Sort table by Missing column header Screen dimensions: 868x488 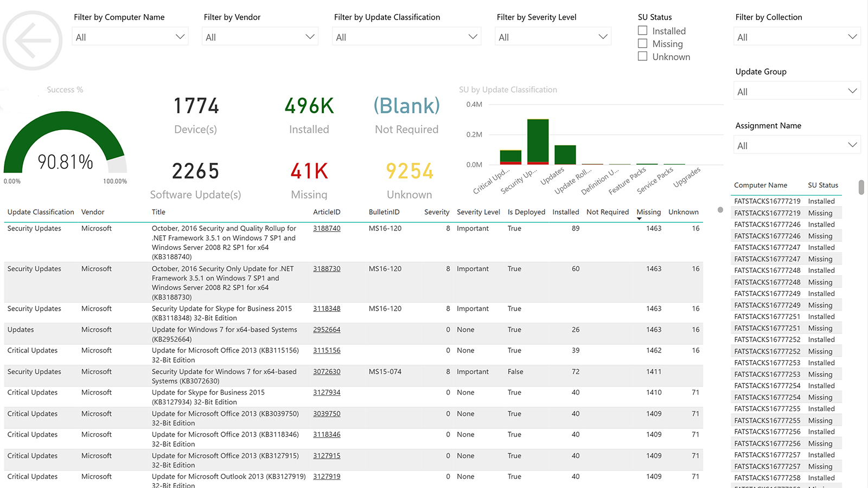pos(648,212)
